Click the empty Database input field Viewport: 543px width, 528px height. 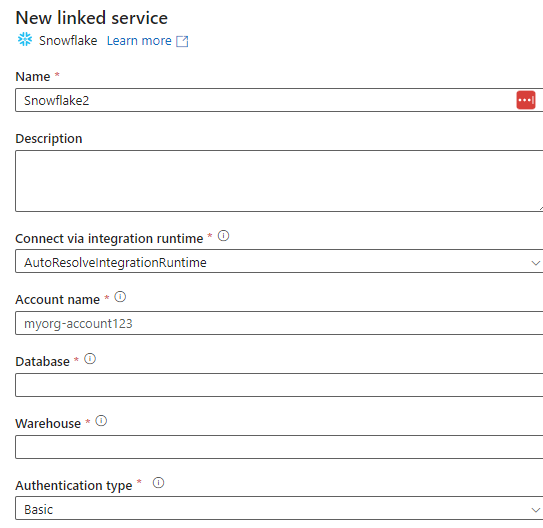coord(279,385)
